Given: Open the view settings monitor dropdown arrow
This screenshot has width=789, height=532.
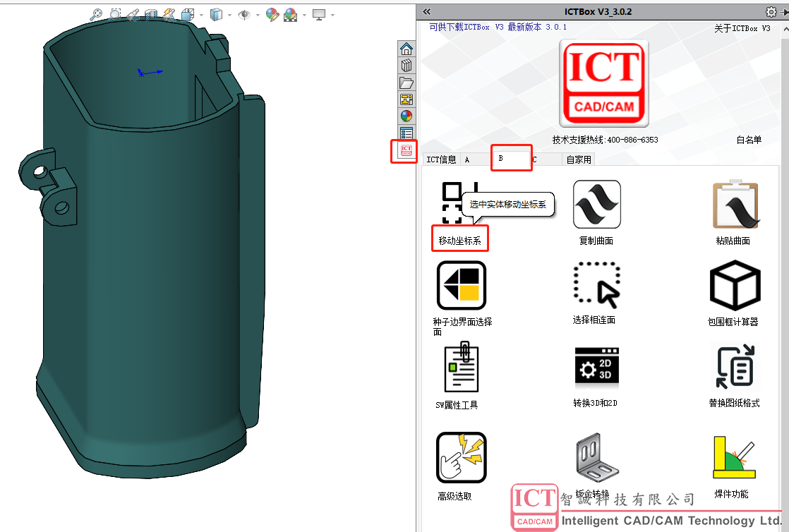Looking at the screenshot, I should (x=332, y=15).
